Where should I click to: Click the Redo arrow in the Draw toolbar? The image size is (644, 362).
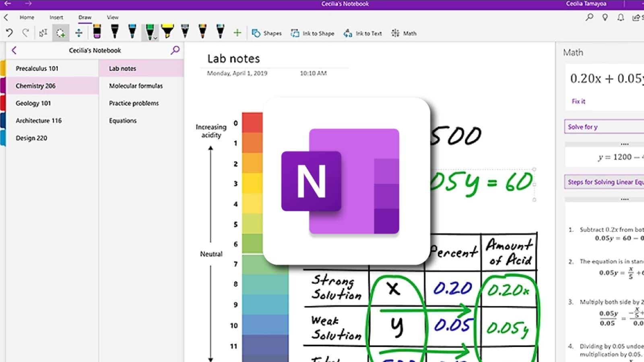point(25,33)
